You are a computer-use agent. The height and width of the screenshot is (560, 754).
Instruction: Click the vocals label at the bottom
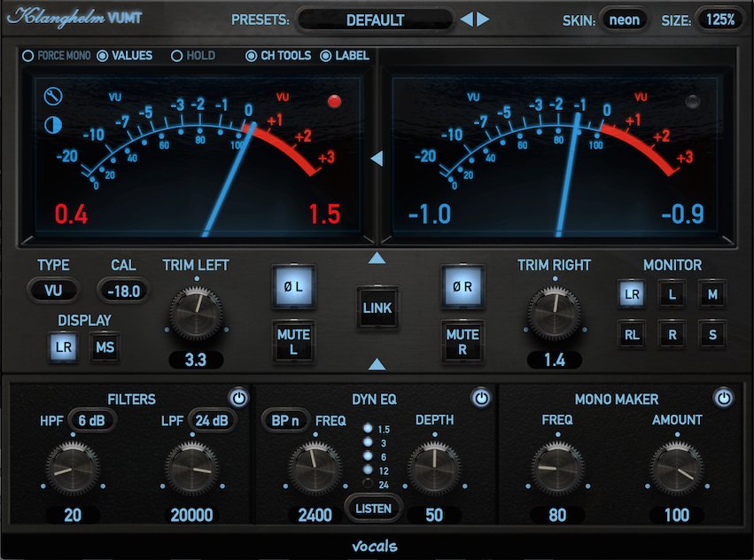tap(375, 547)
